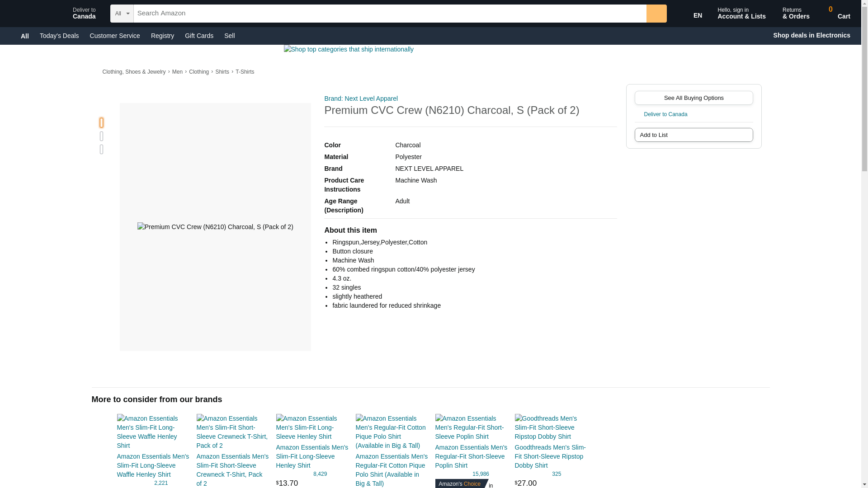Open the EN language selector

pyautogui.click(x=697, y=15)
